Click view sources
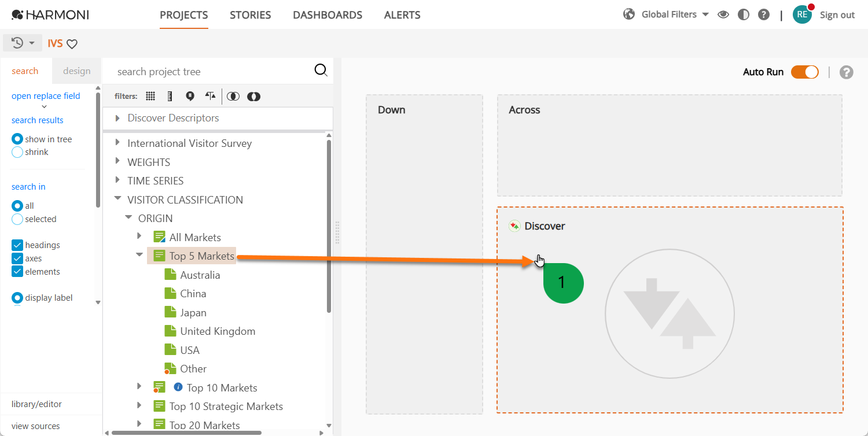 (36, 426)
